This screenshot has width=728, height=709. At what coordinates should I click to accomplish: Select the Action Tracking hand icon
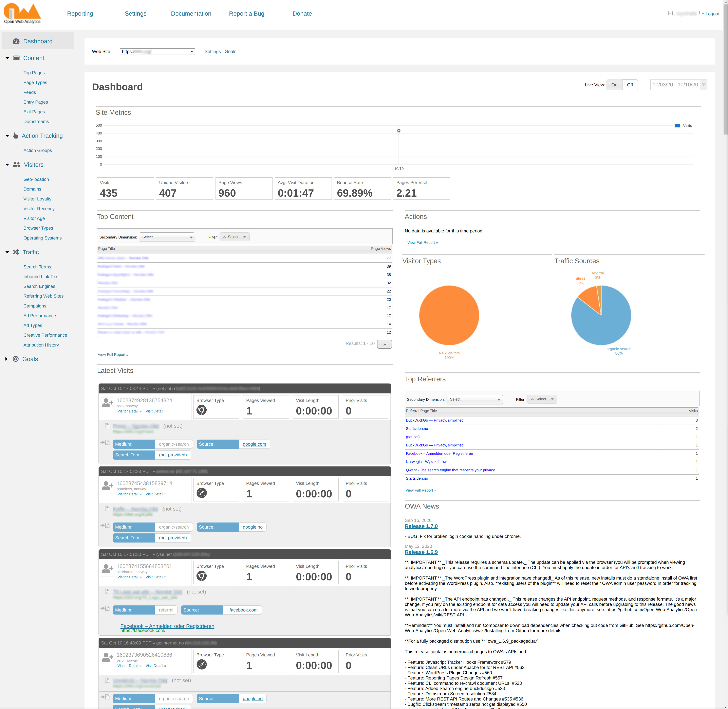pyautogui.click(x=15, y=136)
